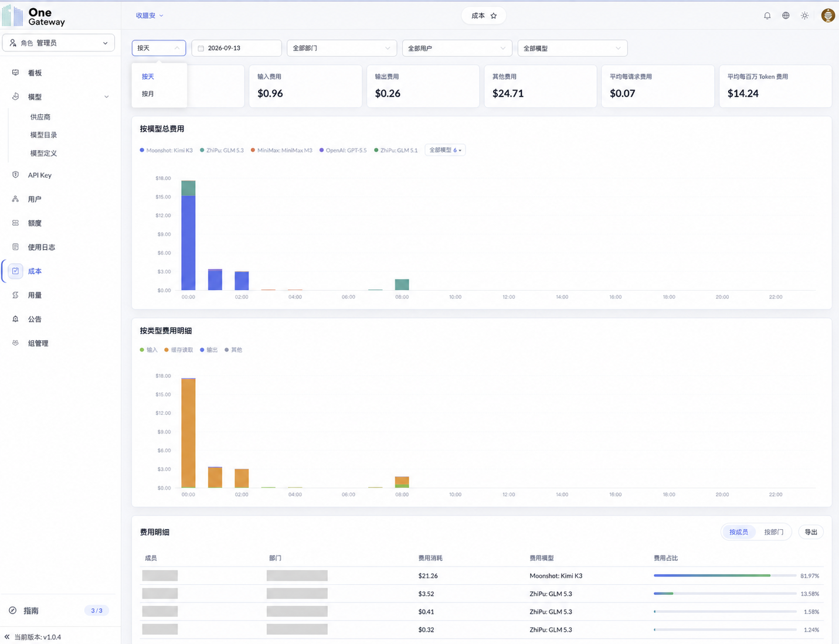The image size is (839, 644).
Task: Toggle ZhiPu: GLM 5.1 legend series
Action: 396,151
